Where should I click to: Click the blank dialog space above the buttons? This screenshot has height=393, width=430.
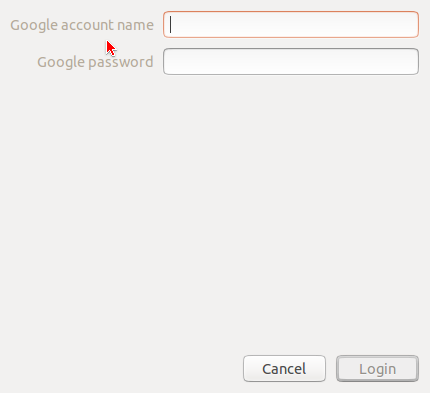[215, 213]
